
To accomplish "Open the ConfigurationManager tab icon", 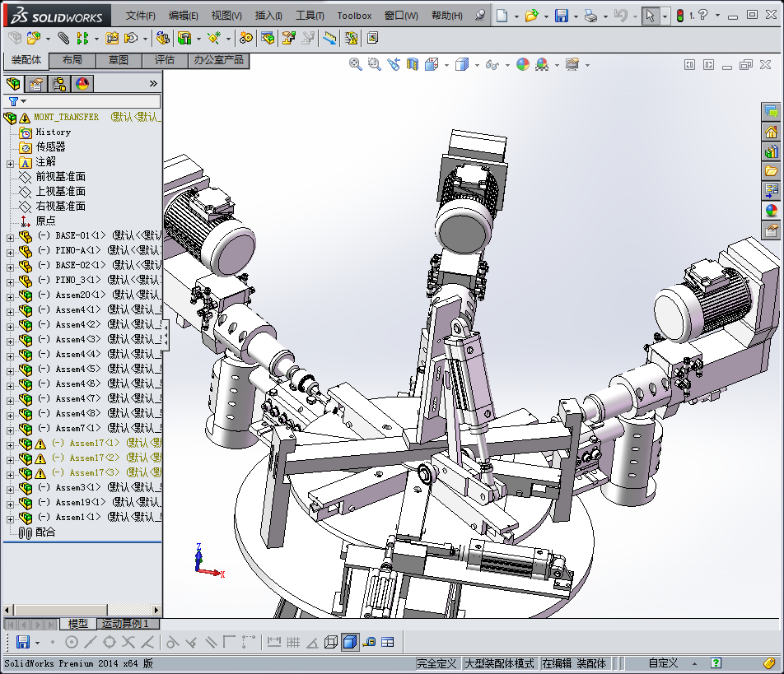I will [59, 83].
